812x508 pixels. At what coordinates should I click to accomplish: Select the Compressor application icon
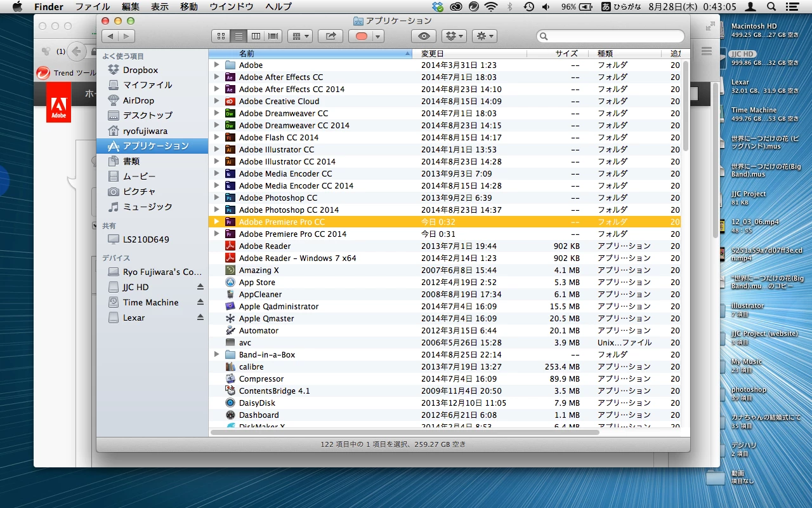pyautogui.click(x=230, y=379)
